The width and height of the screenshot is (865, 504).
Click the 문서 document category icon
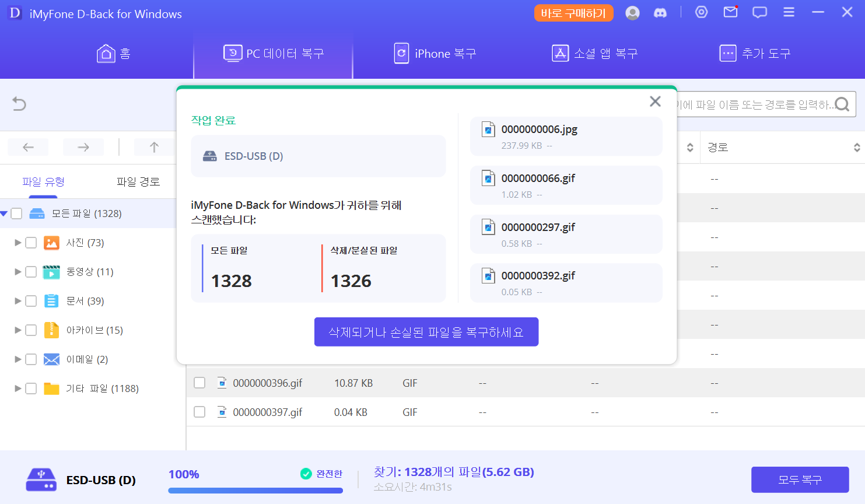coord(51,301)
